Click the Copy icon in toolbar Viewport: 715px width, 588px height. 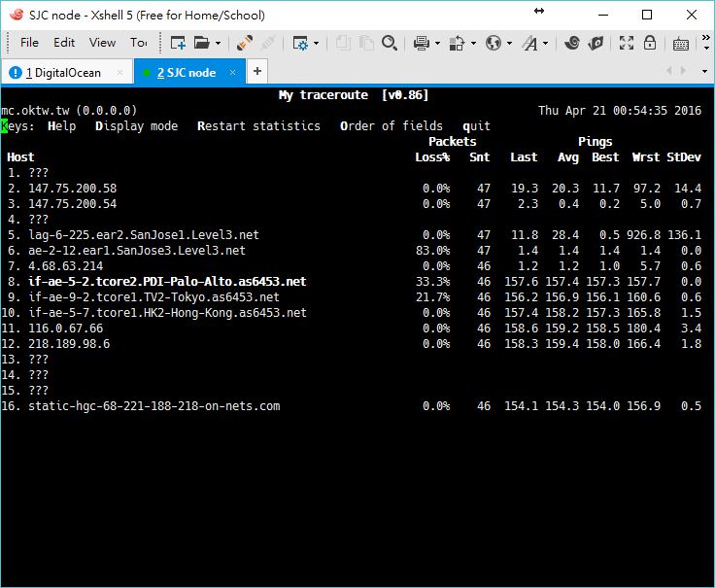click(343, 44)
